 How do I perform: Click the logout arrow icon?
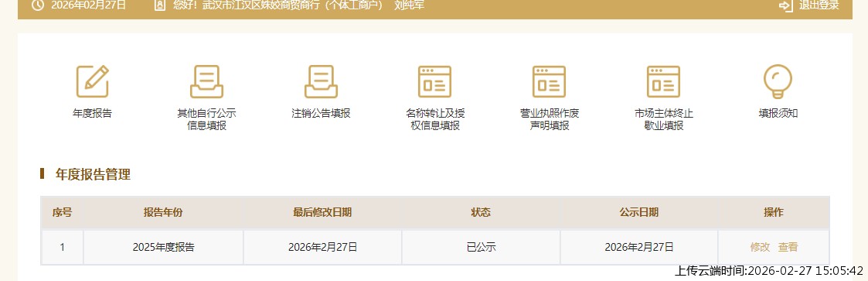click(785, 5)
